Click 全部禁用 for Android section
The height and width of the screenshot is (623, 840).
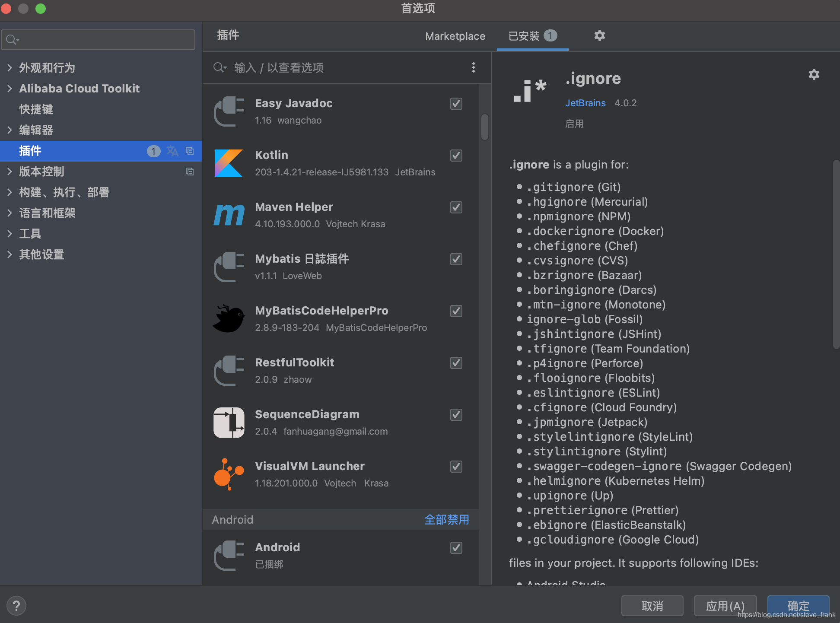tap(447, 519)
